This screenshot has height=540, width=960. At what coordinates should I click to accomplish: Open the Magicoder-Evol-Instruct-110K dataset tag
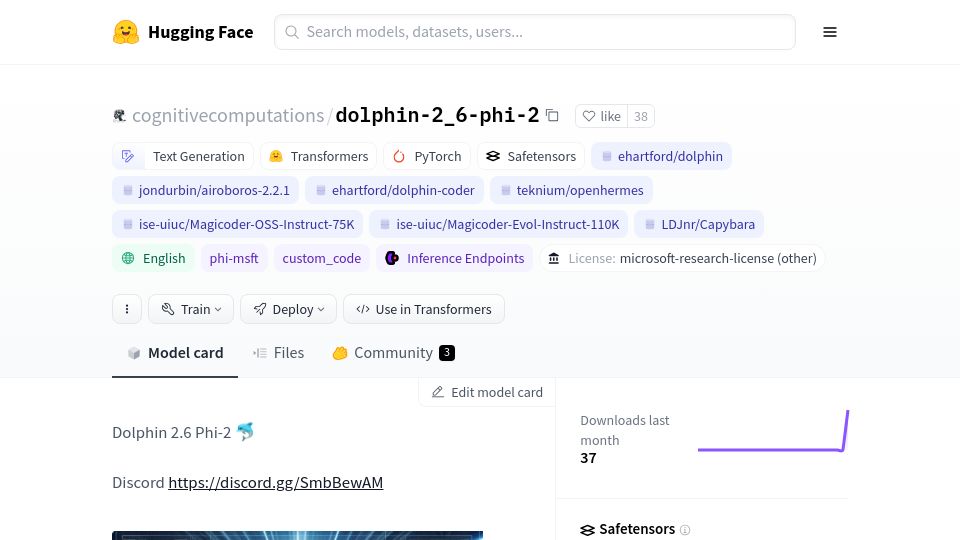[498, 224]
